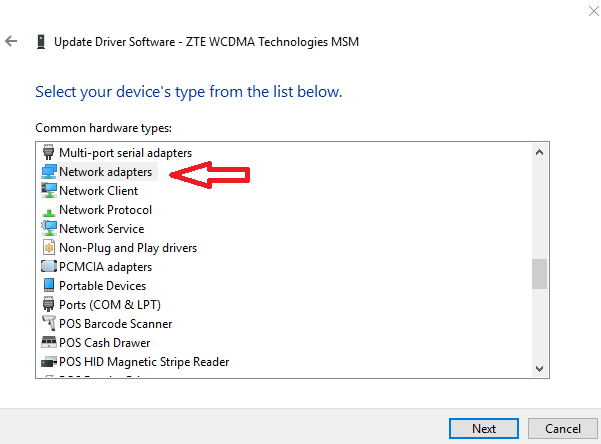Select Non-Plug and Play drivers item

128,248
